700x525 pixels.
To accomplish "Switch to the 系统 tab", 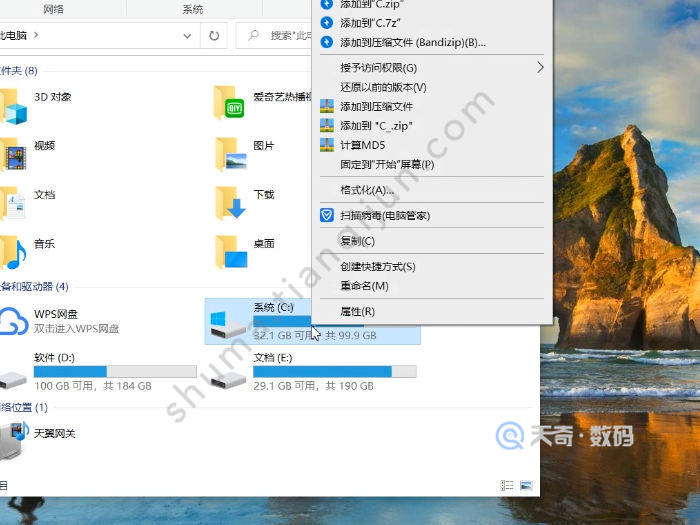I will click(x=193, y=9).
